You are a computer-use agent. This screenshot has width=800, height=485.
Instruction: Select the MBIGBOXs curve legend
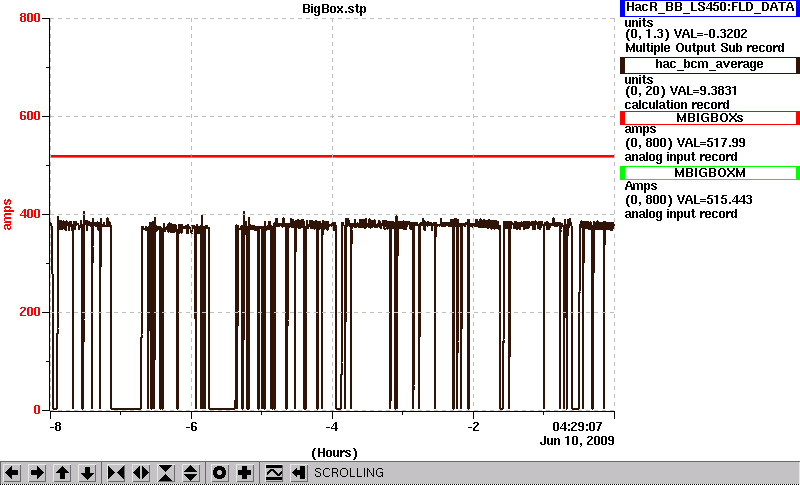click(x=710, y=118)
